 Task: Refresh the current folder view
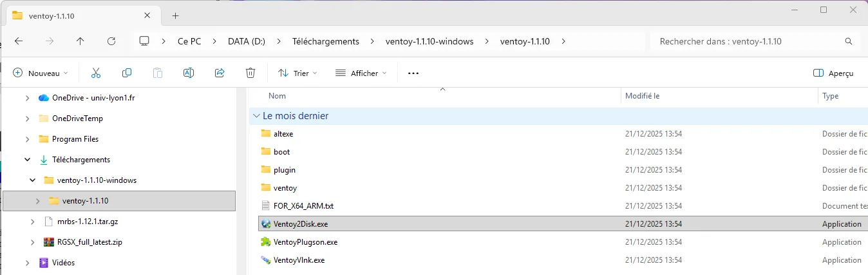tap(111, 41)
